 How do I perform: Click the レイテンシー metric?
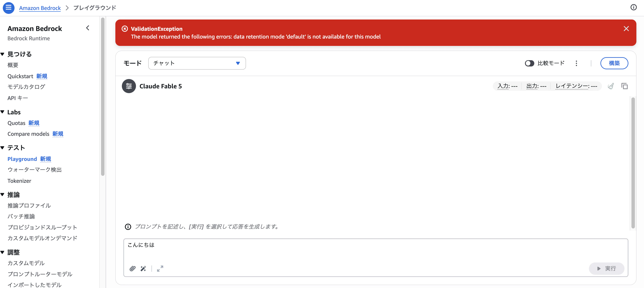tap(576, 86)
